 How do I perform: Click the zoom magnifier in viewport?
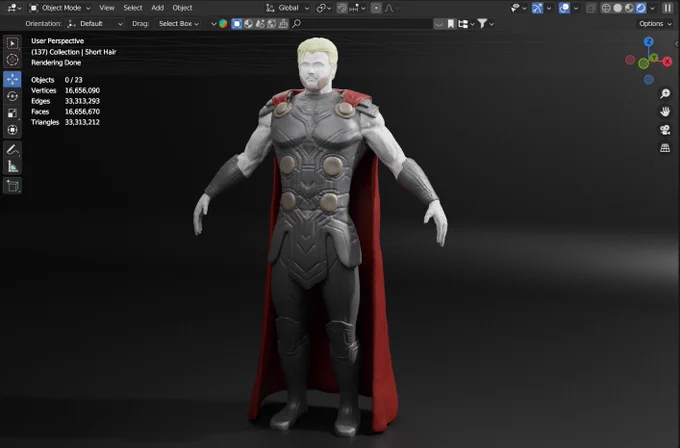pyautogui.click(x=665, y=94)
